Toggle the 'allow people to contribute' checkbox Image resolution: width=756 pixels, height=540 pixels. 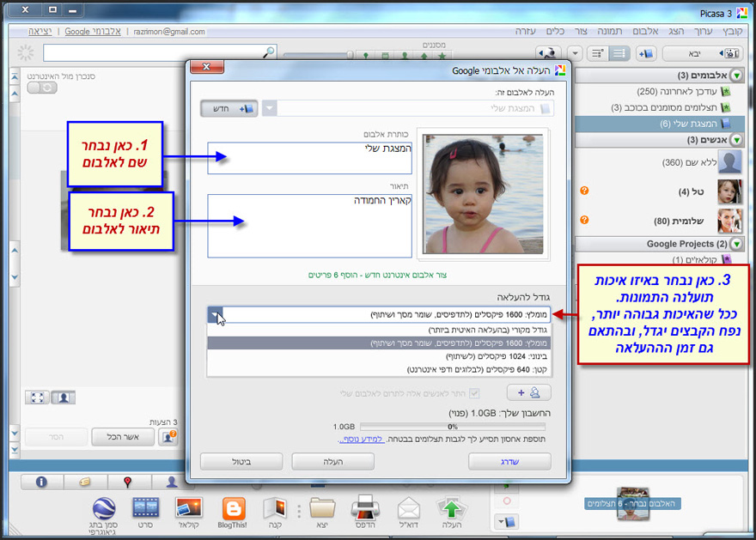tap(474, 393)
